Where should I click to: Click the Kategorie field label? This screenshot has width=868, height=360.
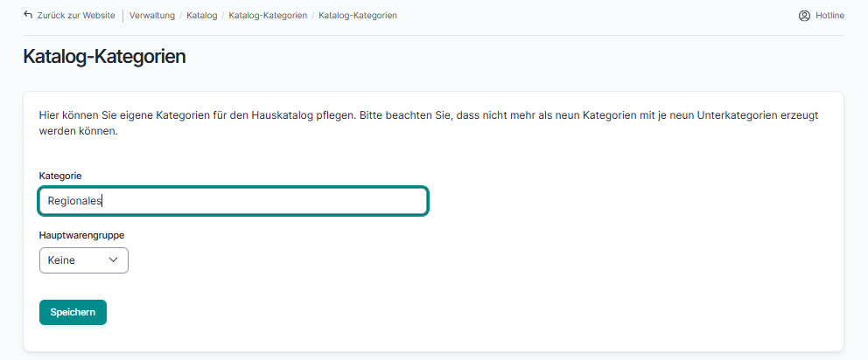60,176
